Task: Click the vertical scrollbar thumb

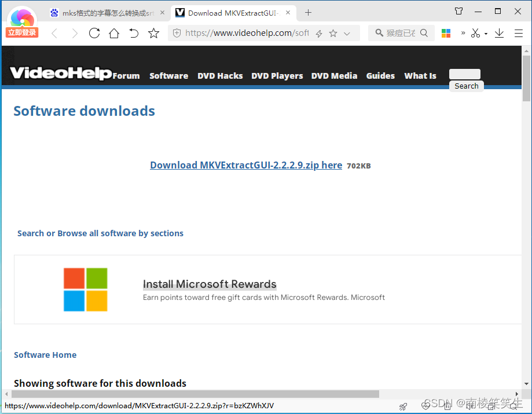Action: point(526,78)
